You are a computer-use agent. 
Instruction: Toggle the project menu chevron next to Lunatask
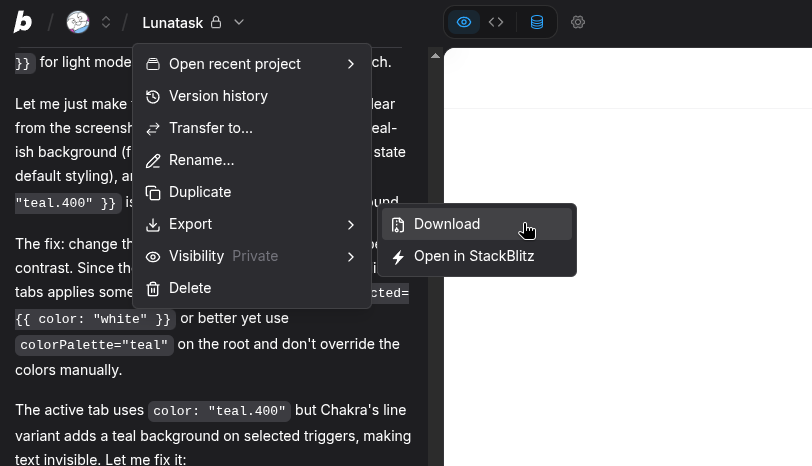[x=239, y=22]
